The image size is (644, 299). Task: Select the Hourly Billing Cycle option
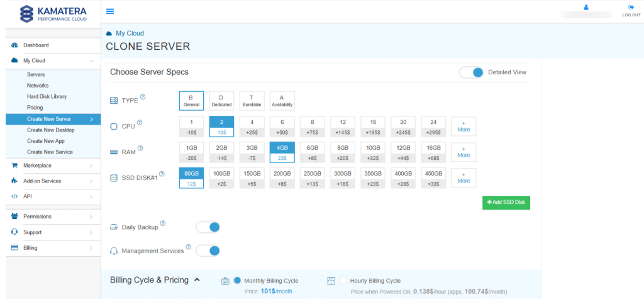pyautogui.click(x=343, y=281)
